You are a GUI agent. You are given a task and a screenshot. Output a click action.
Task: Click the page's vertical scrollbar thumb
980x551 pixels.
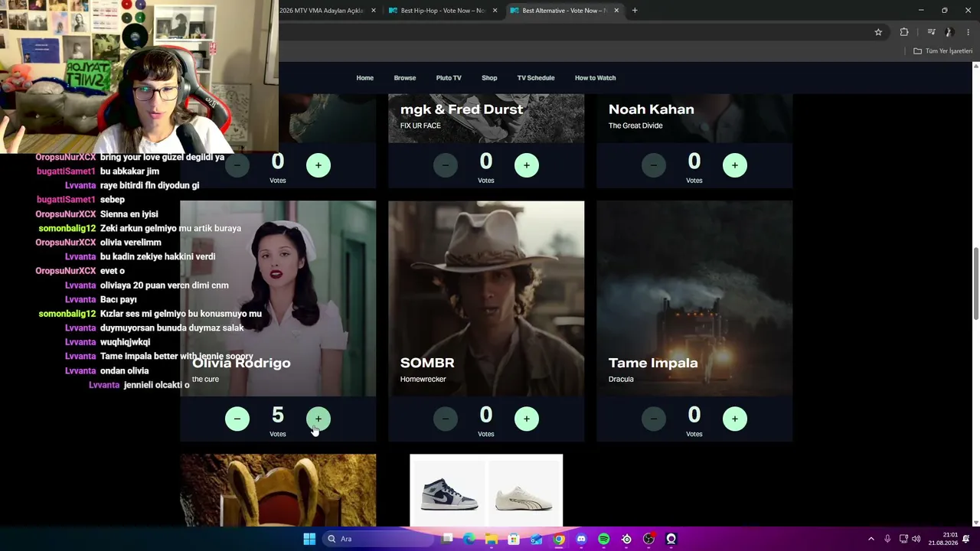tap(975, 284)
